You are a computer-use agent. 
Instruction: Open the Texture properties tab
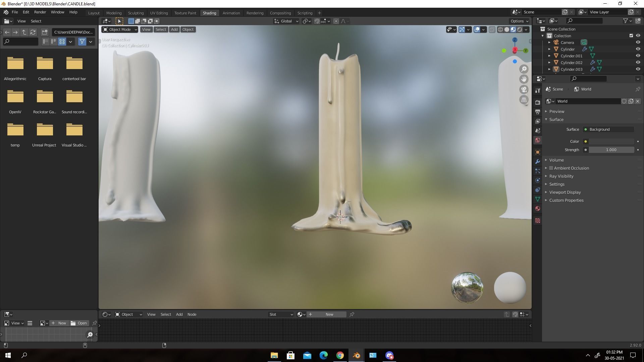(538, 221)
